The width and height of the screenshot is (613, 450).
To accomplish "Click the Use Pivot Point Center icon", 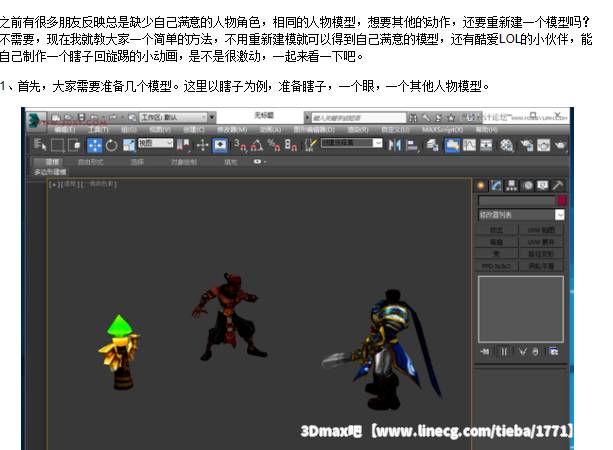I will pyautogui.click(x=183, y=145).
